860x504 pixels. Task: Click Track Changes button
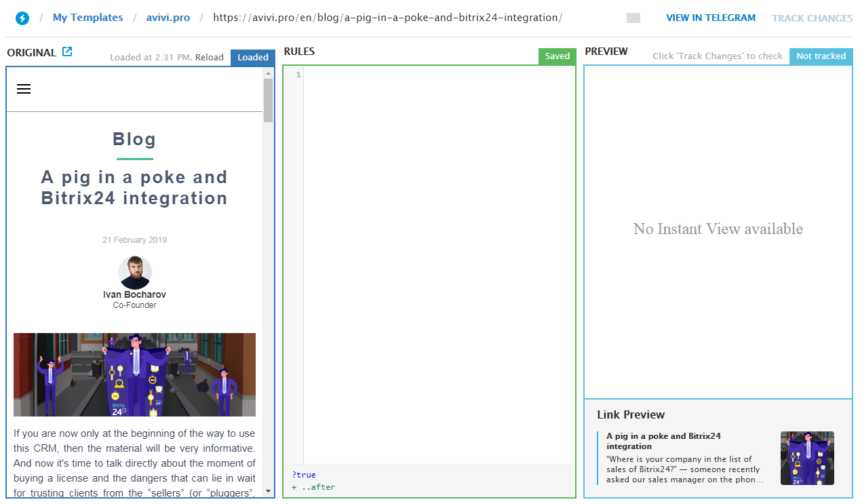pyautogui.click(x=813, y=18)
